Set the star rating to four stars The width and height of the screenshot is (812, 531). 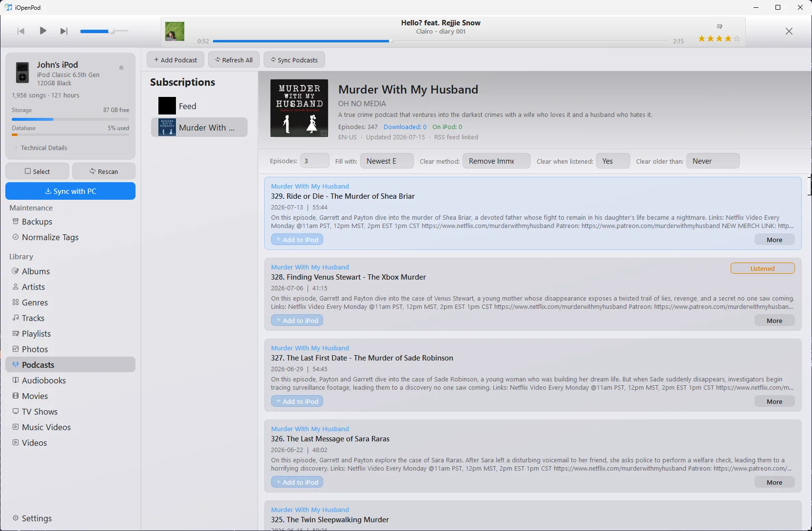click(x=728, y=38)
